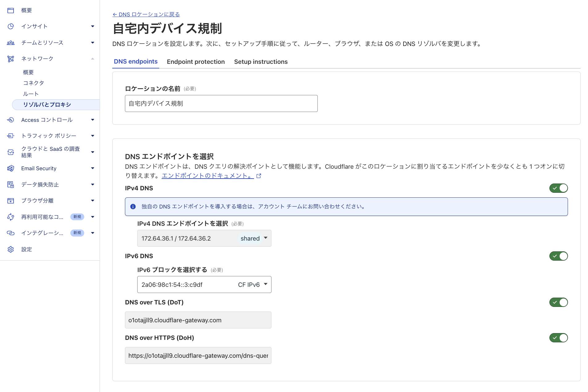Select the インサイト sidebar icon
Viewport: 588px width, 392px height.
11,26
